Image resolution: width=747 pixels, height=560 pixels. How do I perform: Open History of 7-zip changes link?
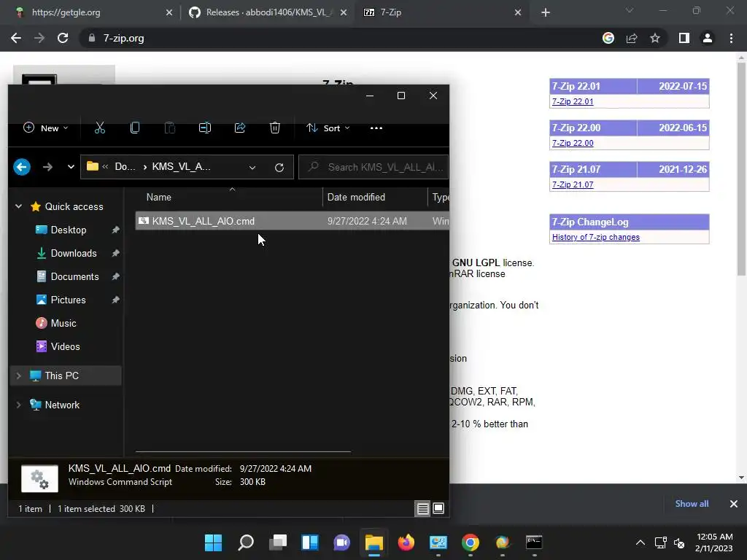point(596,237)
